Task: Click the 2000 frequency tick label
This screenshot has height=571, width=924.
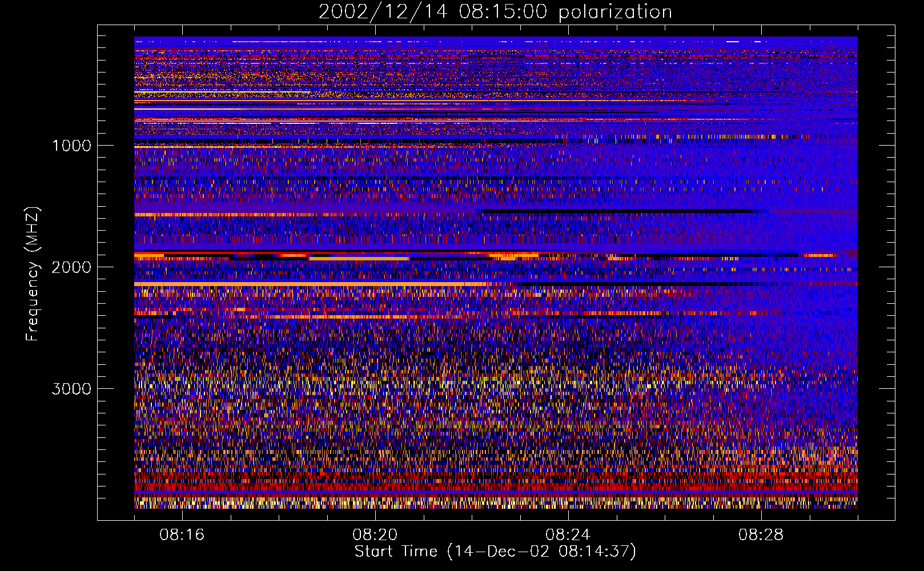Action: [x=71, y=267]
